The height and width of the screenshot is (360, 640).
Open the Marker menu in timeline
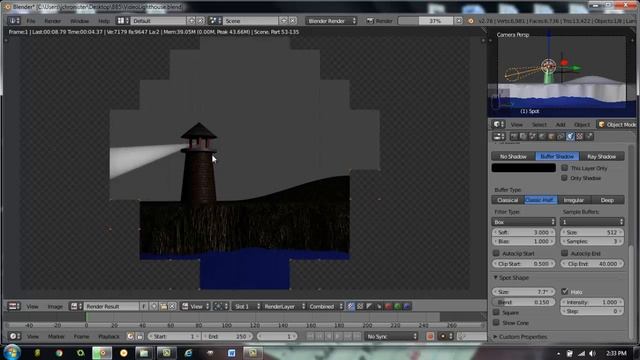tap(56, 336)
